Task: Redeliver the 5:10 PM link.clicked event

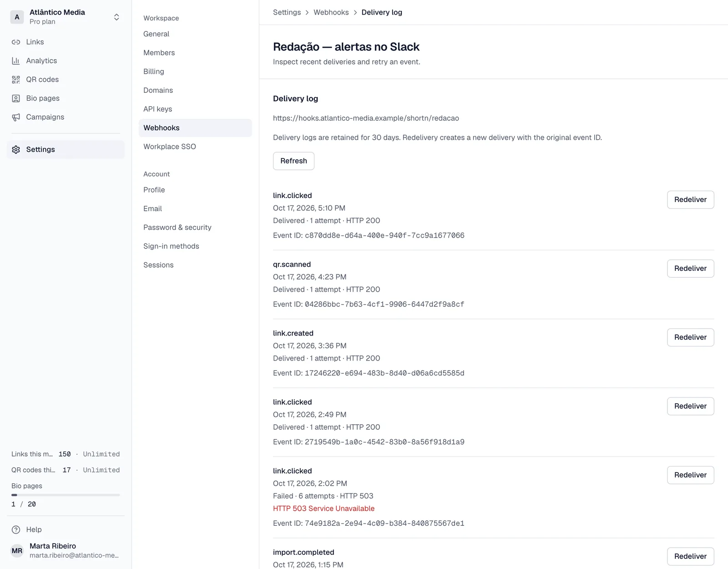Action: pyautogui.click(x=690, y=200)
